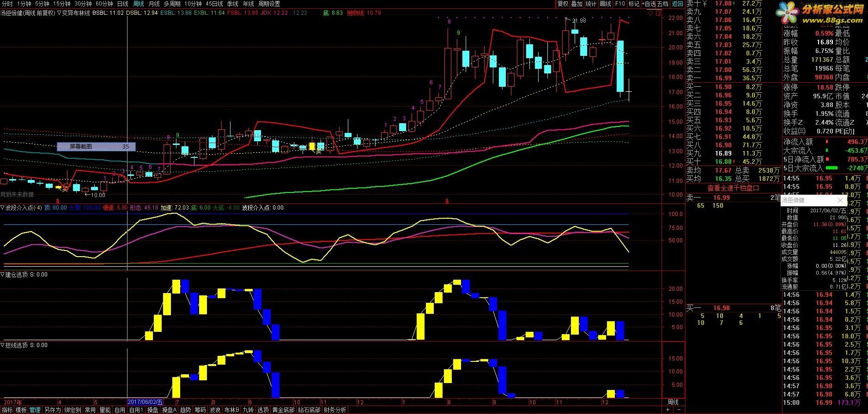
Task: Click the diamond icon at chart top-right
Action: tap(651, 13)
